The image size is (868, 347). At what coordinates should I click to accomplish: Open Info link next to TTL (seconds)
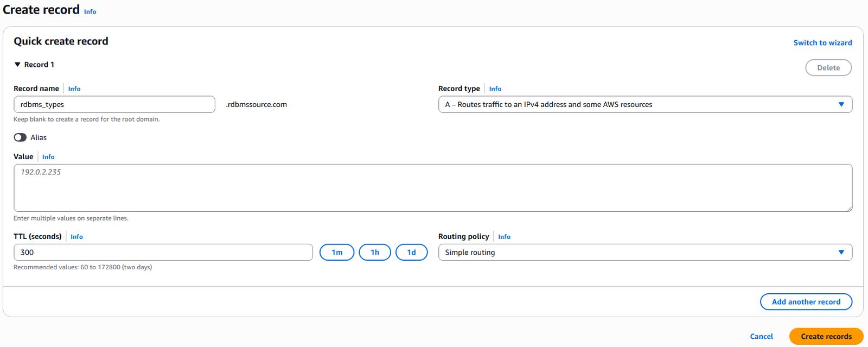(x=76, y=237)
